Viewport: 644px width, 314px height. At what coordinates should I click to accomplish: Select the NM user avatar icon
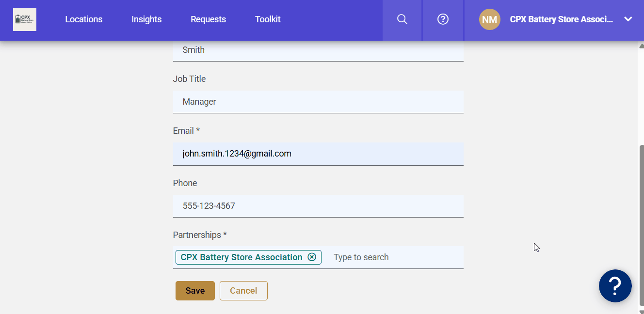(489, 19)
